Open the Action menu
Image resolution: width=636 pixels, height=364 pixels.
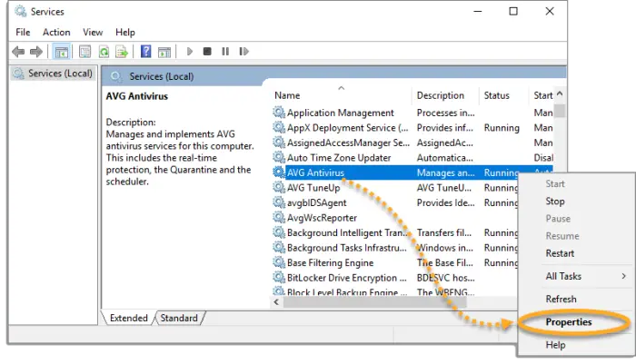tap(56, 32)
